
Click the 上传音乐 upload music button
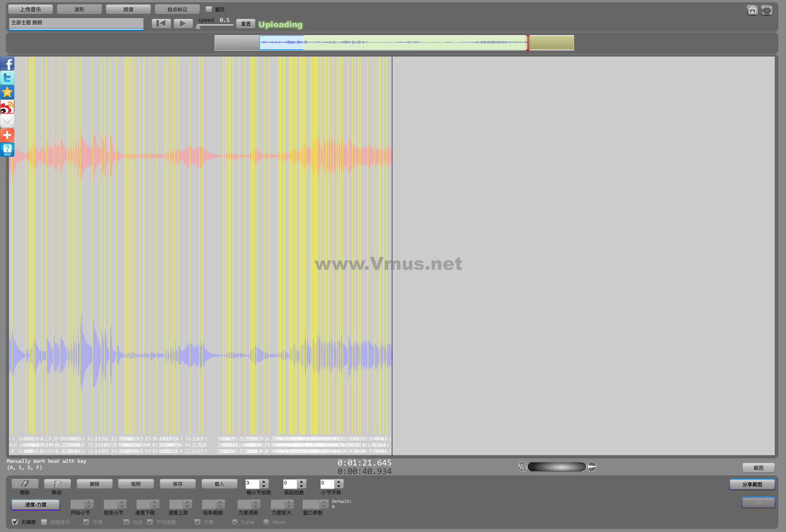click(31, 9)
